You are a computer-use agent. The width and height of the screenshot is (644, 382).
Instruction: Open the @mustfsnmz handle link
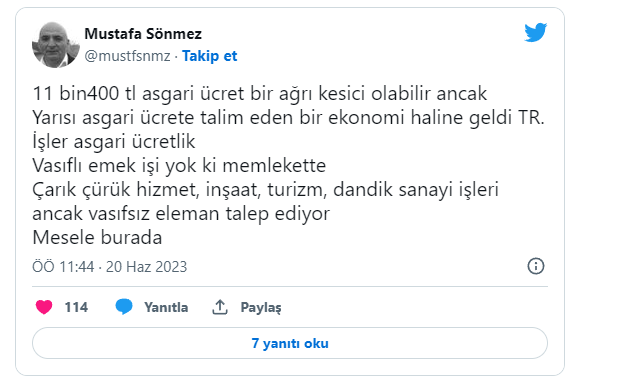pos(127,56)
